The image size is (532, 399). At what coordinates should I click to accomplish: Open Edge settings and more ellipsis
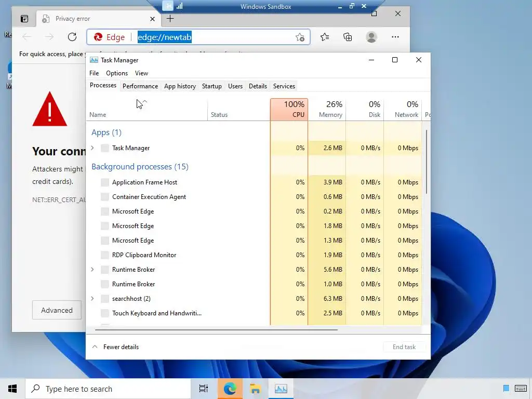pos(395,37)
